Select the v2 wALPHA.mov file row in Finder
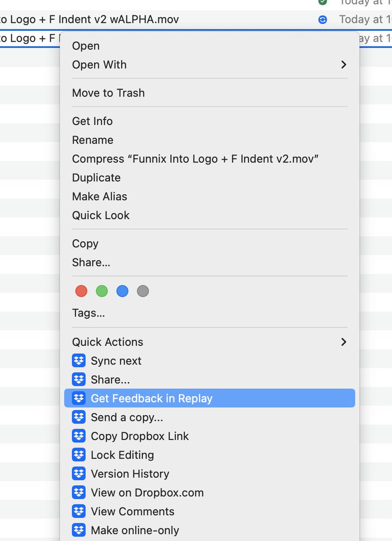This screenshot has width=392, height=541. [196, 20]
